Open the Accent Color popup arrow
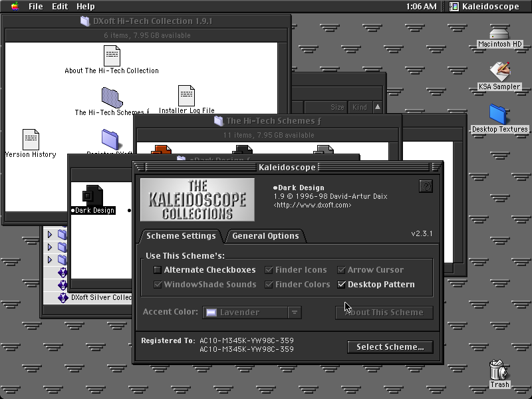Image resolution: width=532 pixels, height=399 pixels. click(x=295, y=312)
